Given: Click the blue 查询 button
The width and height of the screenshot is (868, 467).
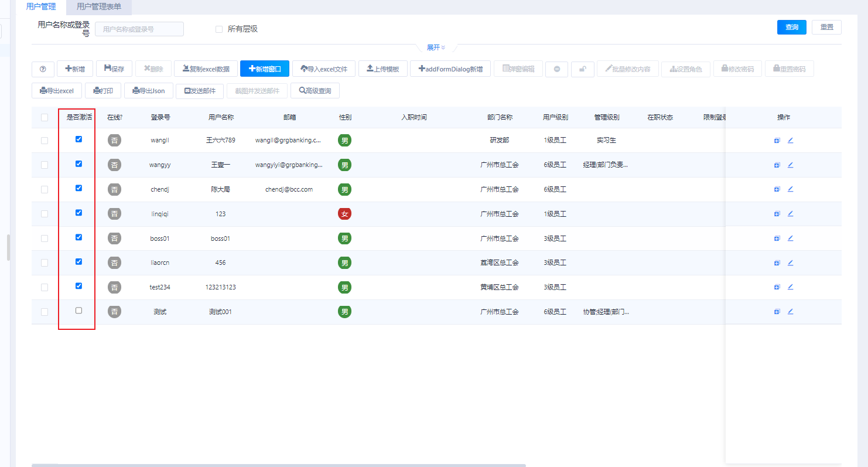Looking at the screenshot, I should 792,27.
